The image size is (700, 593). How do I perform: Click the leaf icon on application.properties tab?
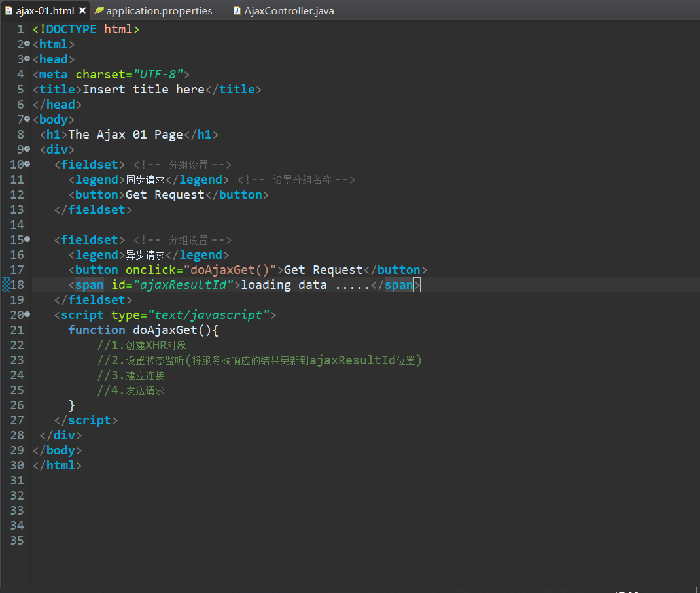[99, 10]
